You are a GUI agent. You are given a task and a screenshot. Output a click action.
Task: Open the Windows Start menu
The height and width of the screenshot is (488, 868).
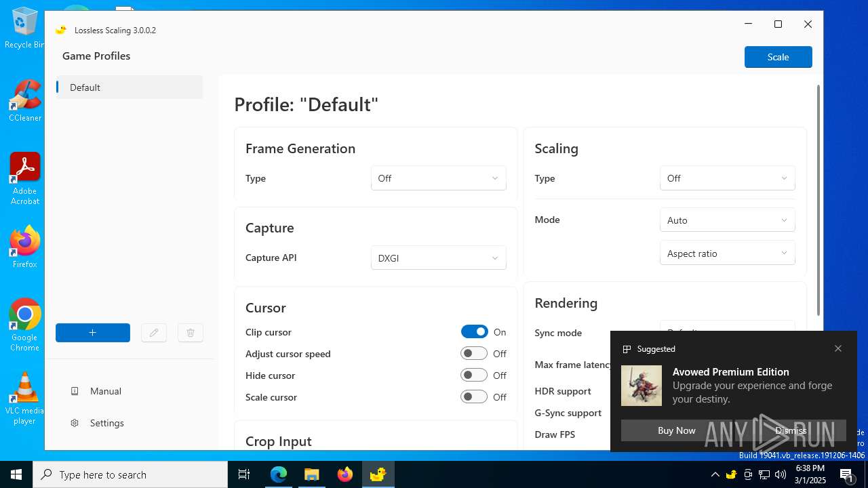point(16,474)
